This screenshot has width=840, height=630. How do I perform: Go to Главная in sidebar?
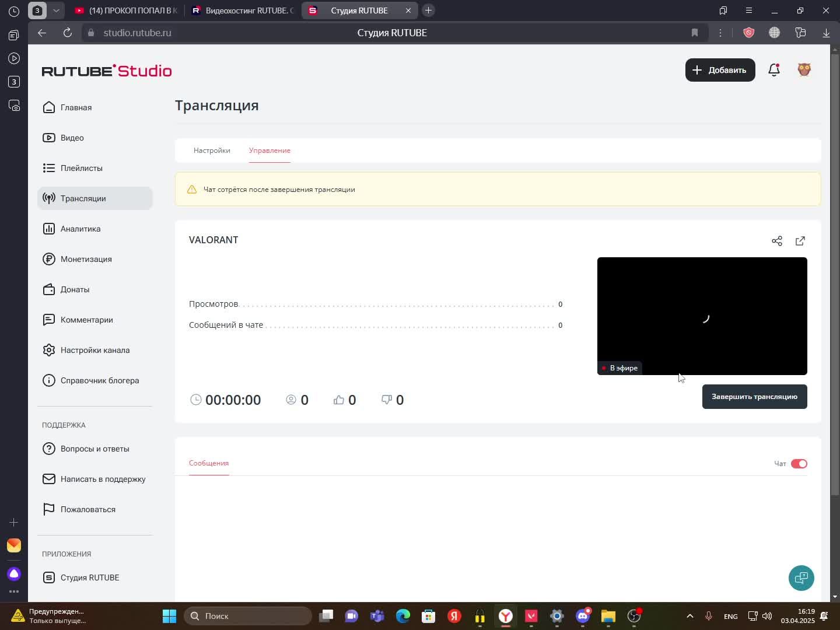pos(94,107)
